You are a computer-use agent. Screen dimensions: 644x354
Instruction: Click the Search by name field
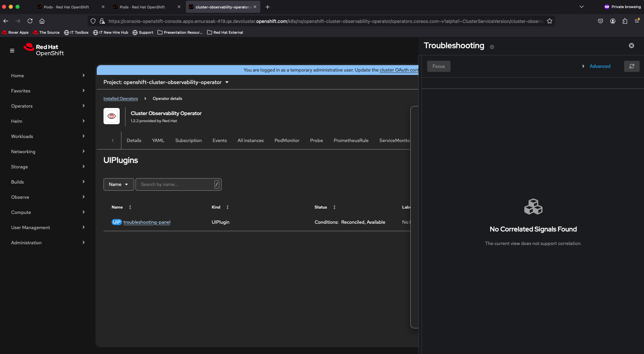(x=178, y=184)
